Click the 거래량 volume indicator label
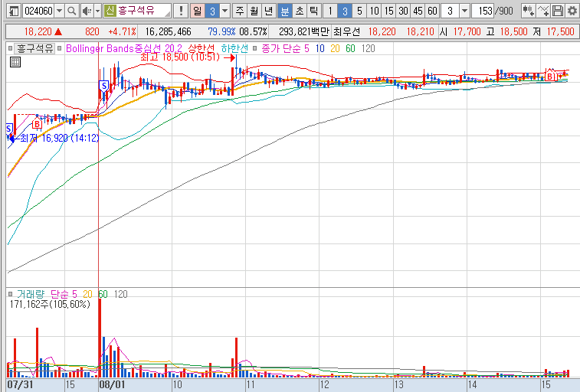This screenshot has height=392, width=580. tap(31, 294)
